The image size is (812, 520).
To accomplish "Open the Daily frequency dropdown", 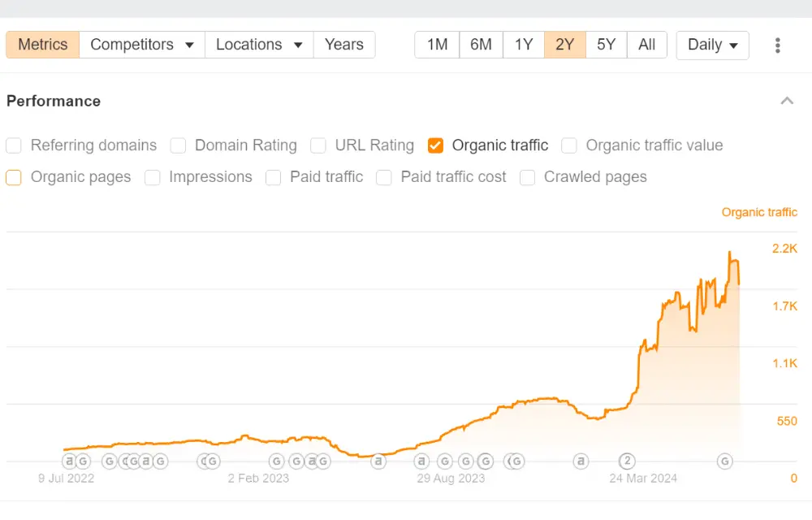I will (x=712, y=45).
